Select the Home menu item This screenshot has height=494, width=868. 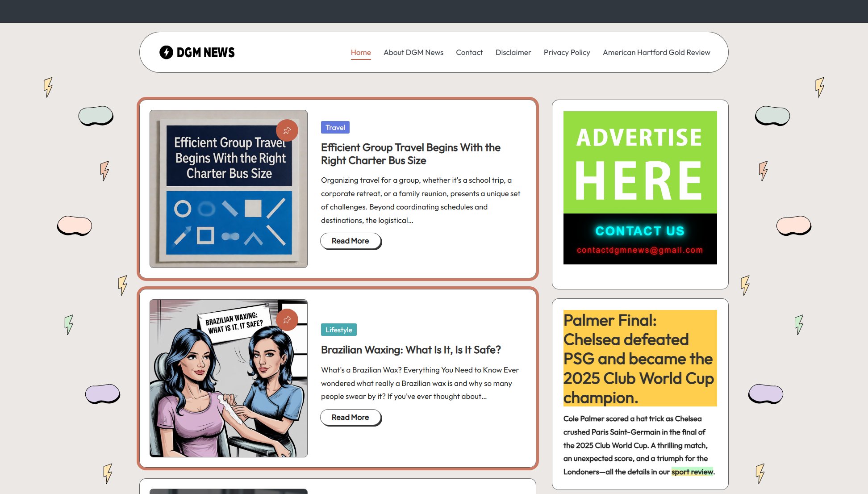click(x=360, y=52)
